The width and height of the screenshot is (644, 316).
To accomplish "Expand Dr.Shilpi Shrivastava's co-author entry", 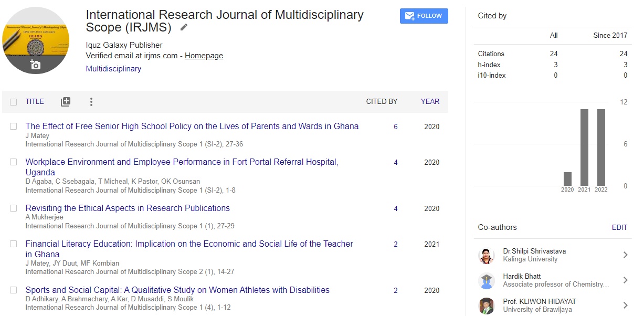I will (x=626, y=255).
